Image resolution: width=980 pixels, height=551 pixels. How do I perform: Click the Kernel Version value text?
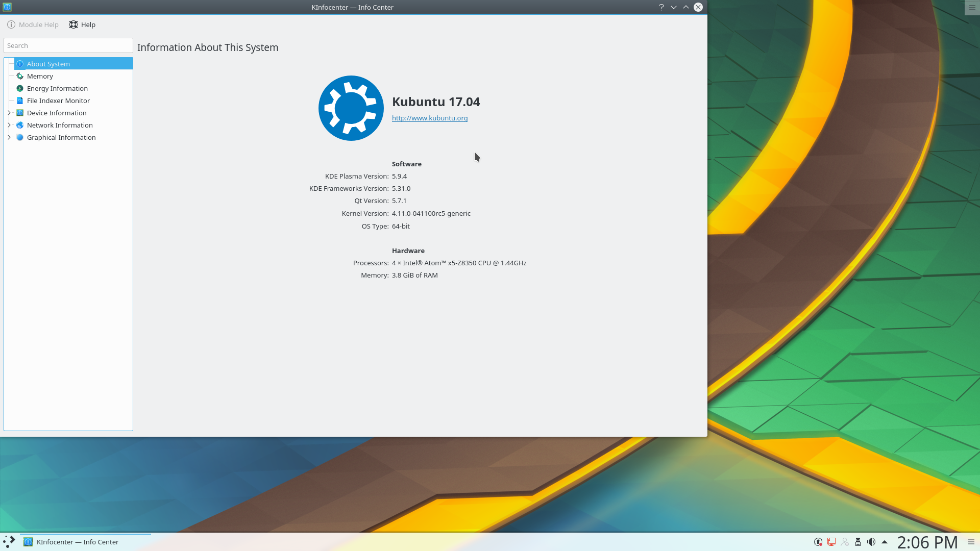click(431, 213)
